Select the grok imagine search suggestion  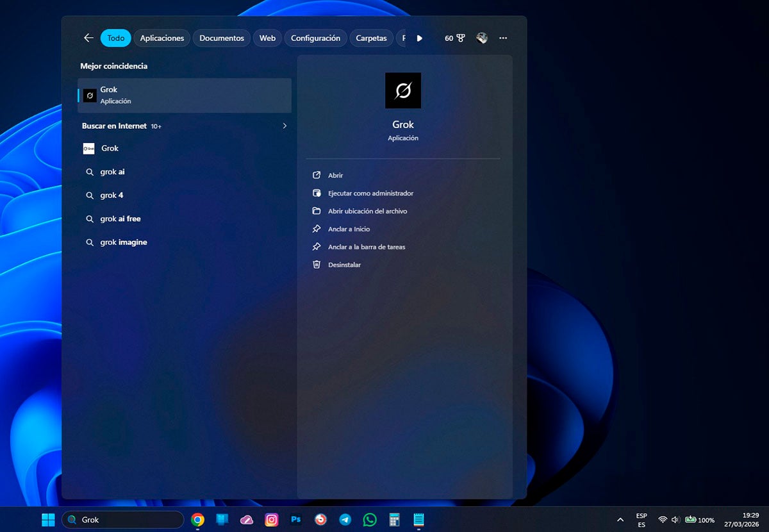click(x=124, y=242)
